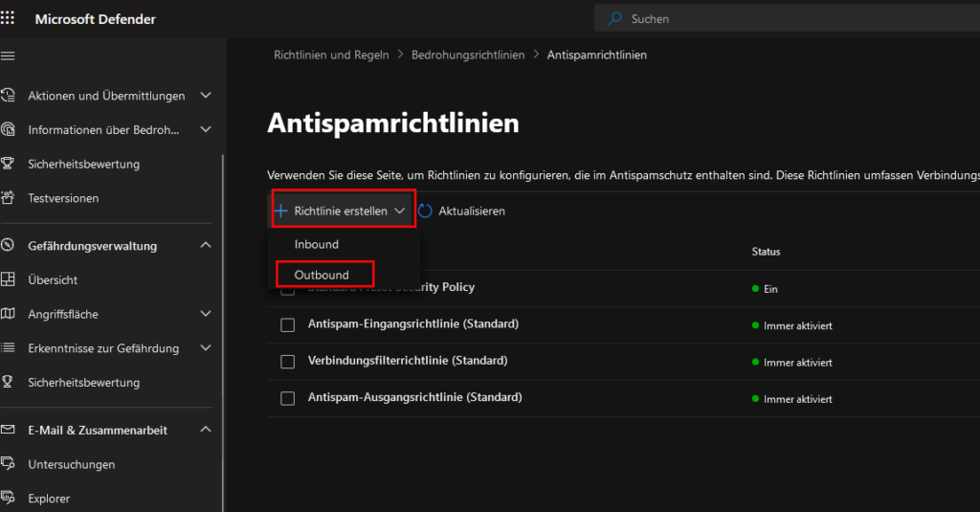Open Verbindungsfilterrichtlinie (Standard) policy
Viewport: 980px width, 512px height.
coord(408,361)
